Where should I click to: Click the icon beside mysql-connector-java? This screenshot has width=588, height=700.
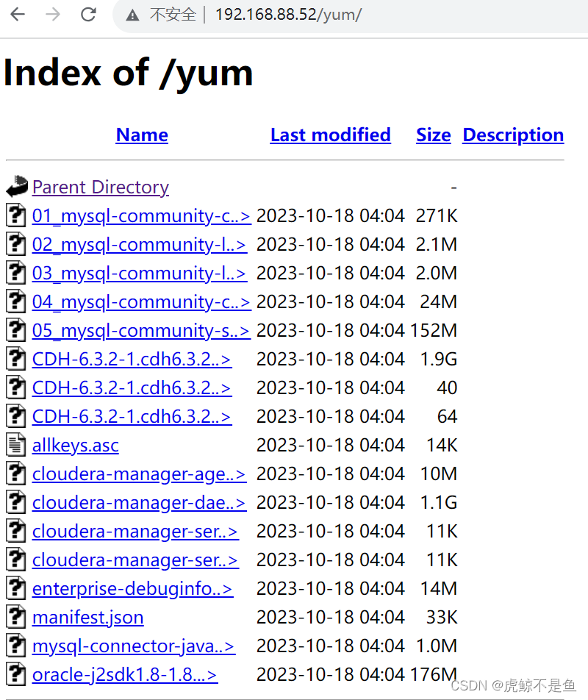[x=16, y=645]
